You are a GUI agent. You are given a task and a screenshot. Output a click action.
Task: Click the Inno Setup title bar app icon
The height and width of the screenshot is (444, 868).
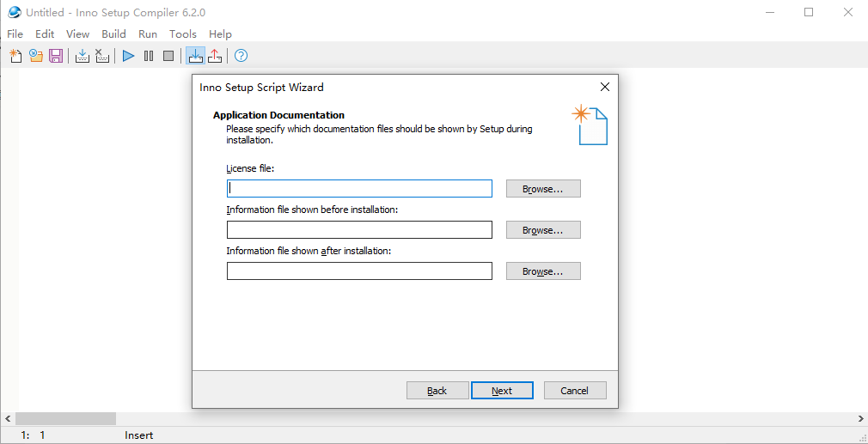point(14,12)
